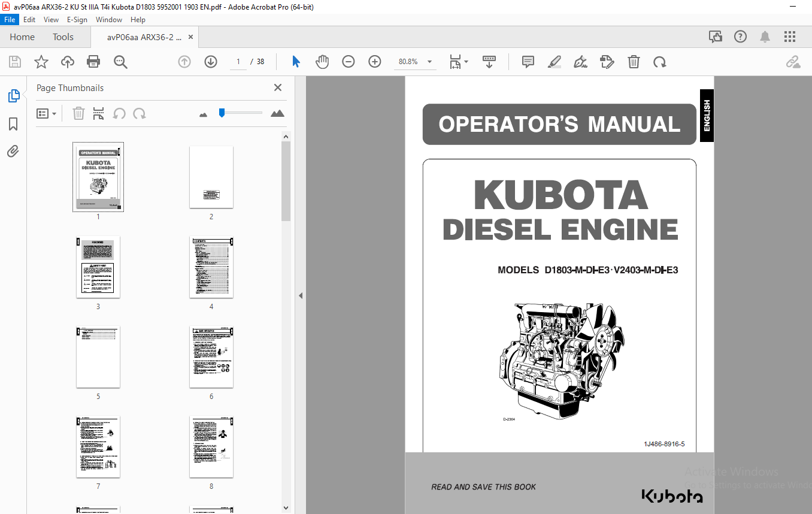Click the Save file icon
This screenshot has height=514, width=812.
(x=15, y=62)
